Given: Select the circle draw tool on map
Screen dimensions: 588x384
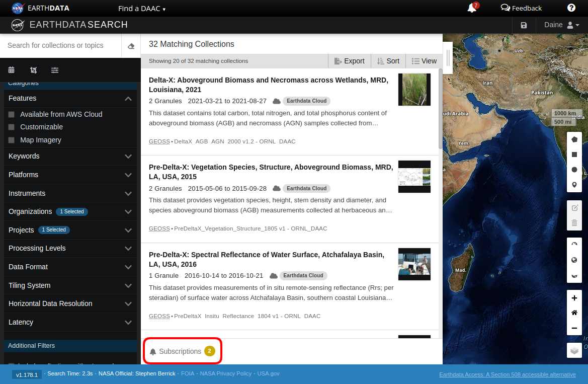Looking at the screenshot, I should (x=574, y=170).
